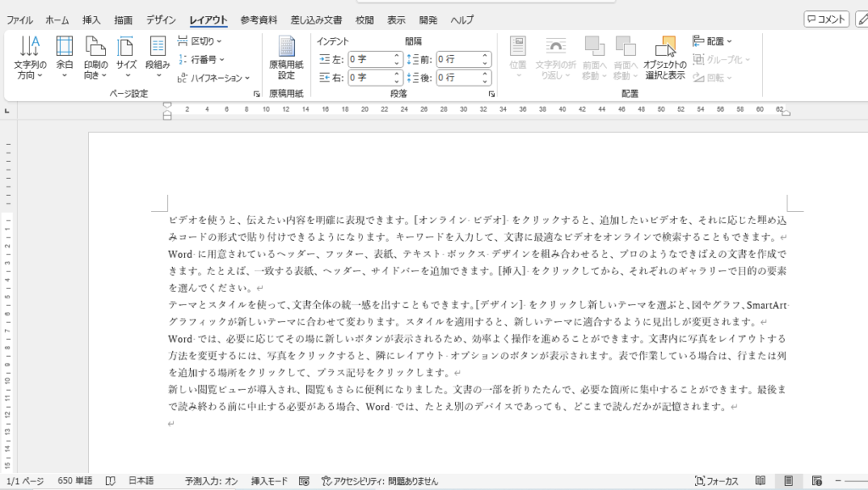The height and width of the screenshot is (490, 868).
Task: Step the spacing 後 after value
Action: [x=486, y=77]
